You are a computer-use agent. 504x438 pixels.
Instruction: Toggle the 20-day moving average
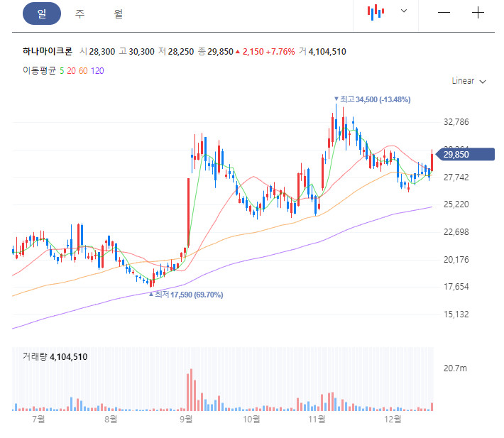click(x=72, y=71)
